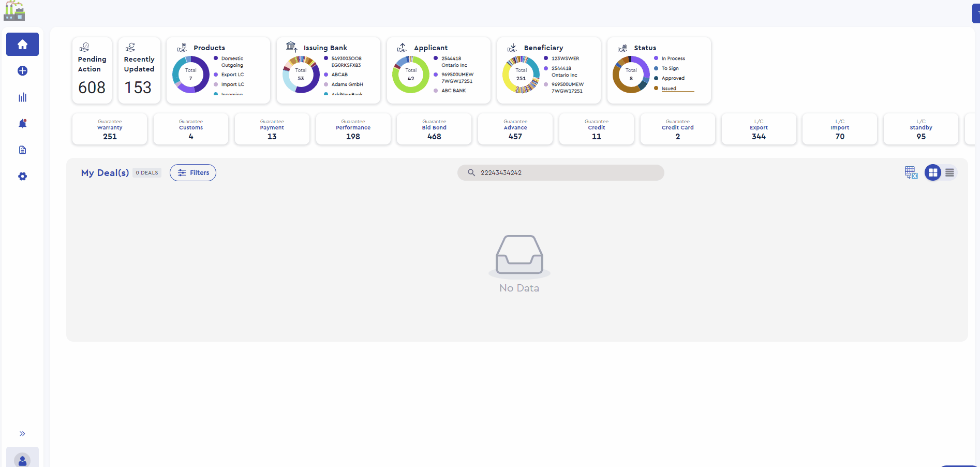Select Import LC legend entry

click(229, 84)
